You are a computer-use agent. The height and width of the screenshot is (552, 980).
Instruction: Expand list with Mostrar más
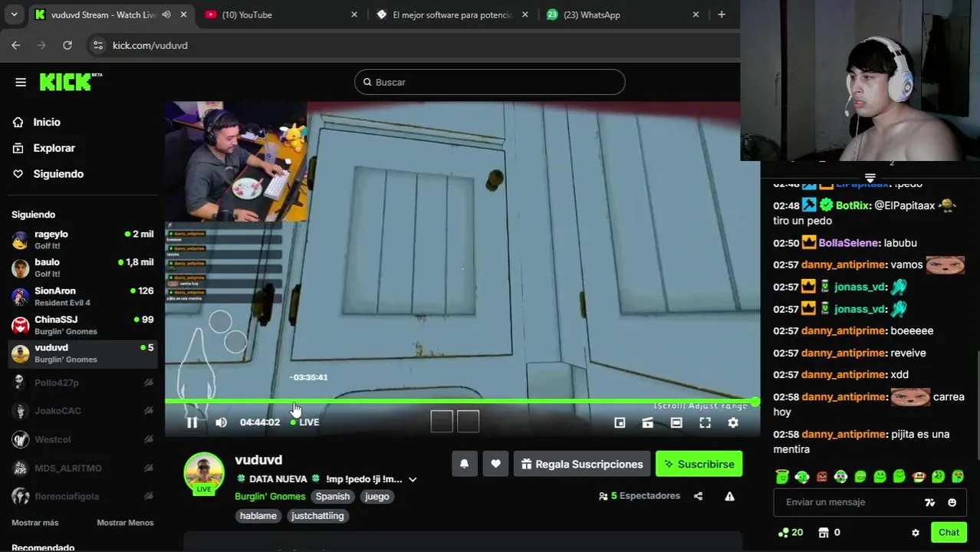pyautogui.click(x=35, y=523)
